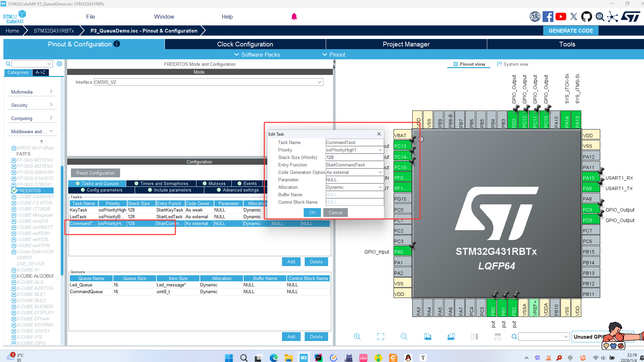The image size is (644, 362).
Task: Switch to the Tools tab
Action: (567, 44)
